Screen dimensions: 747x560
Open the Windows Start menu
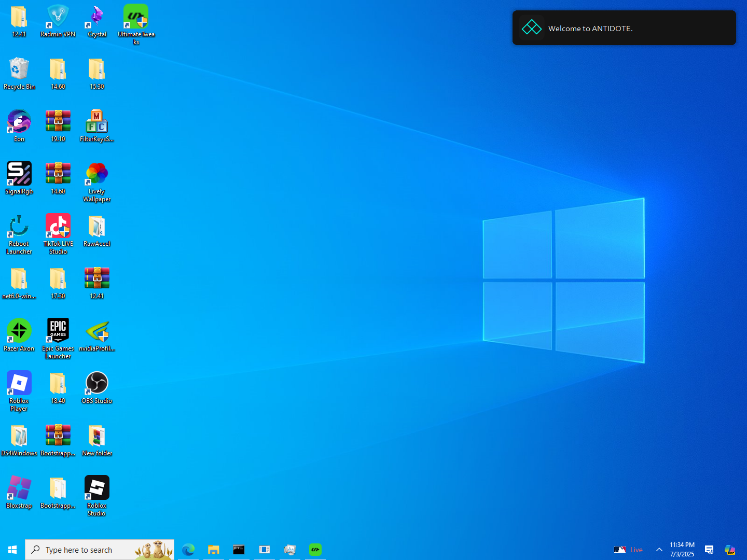(x=12, y=550)
